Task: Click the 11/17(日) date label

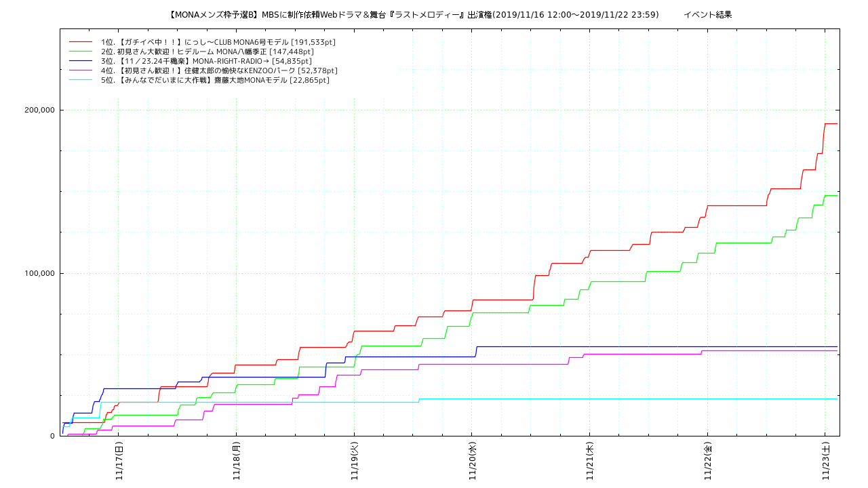Action: click(x=119, y=461)
